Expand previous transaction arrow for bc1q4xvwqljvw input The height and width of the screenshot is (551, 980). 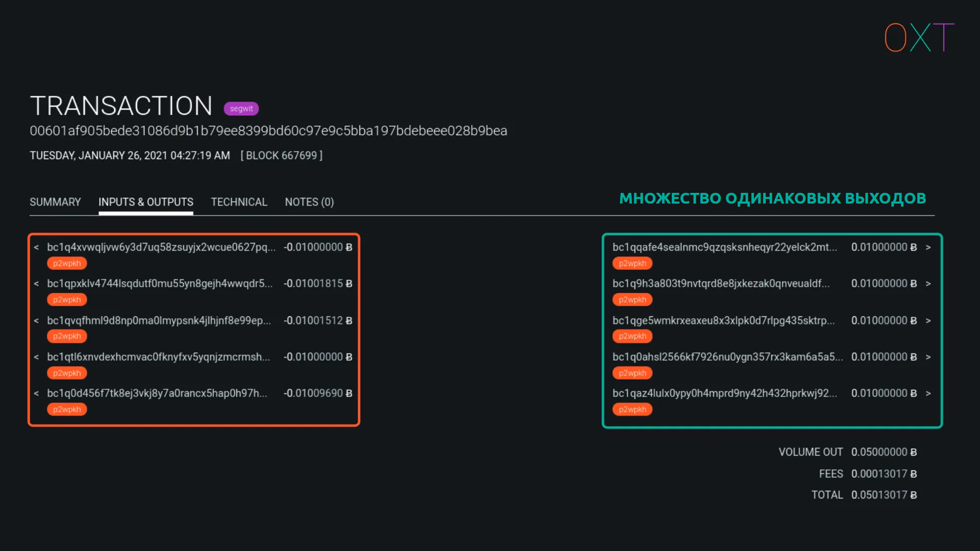tap(36, 247)
